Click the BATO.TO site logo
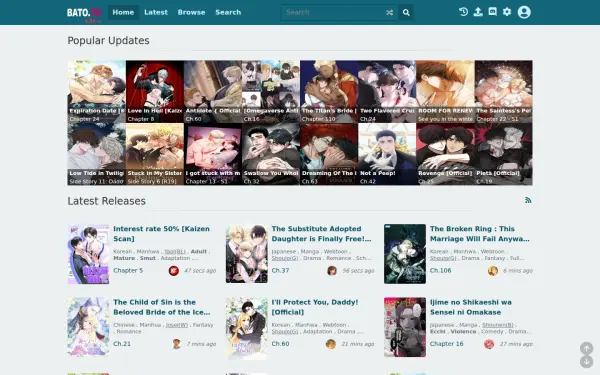Image resolution: width=600 pixels, height=375 pixels. tap(84, 14)
